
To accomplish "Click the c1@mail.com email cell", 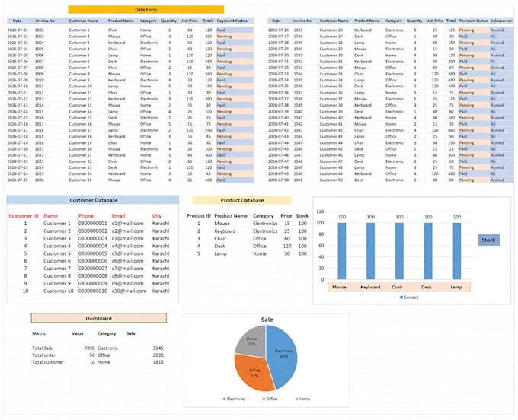I will (127, 224).
